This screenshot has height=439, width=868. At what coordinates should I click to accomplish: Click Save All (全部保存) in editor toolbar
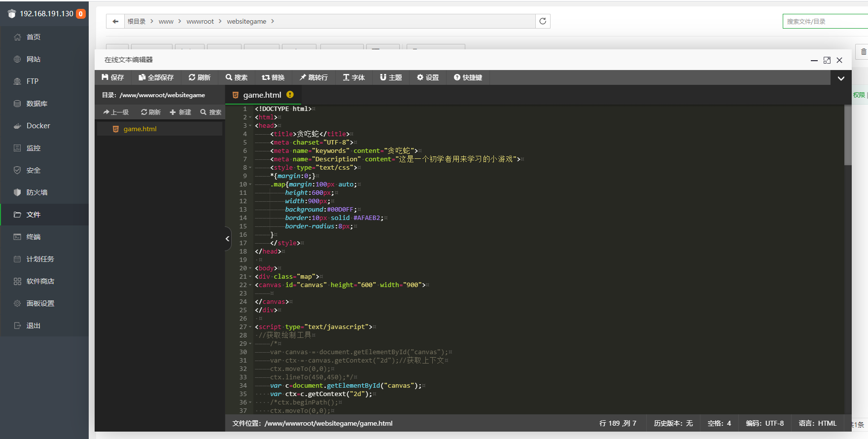156,77
